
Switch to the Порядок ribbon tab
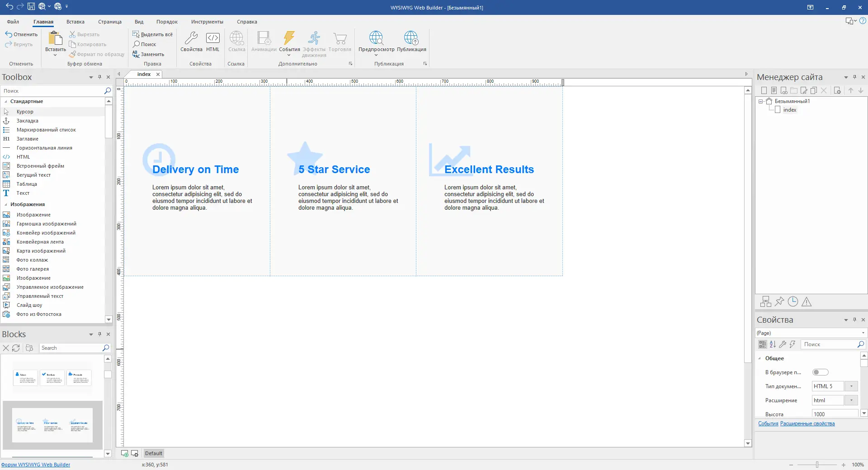click(167, 22)
